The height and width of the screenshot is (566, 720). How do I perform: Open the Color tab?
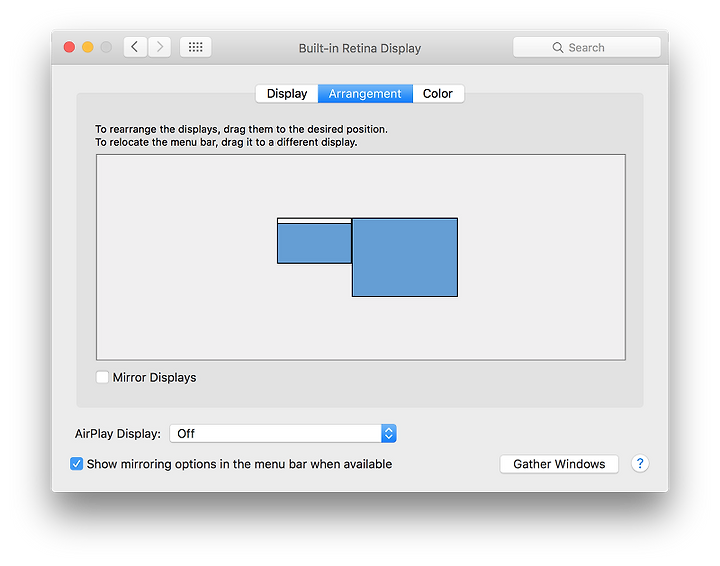438,94
